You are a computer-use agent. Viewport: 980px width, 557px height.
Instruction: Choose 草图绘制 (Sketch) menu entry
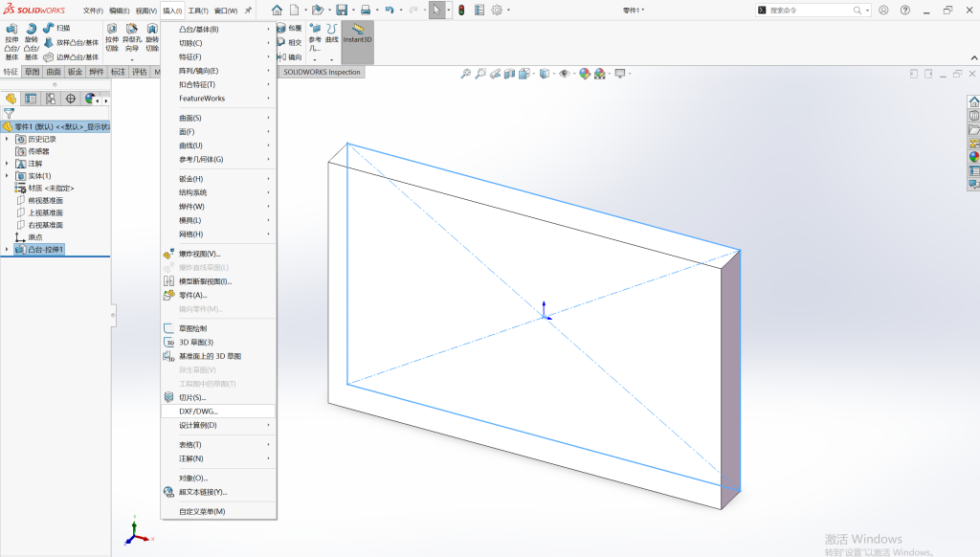[218, 328]
